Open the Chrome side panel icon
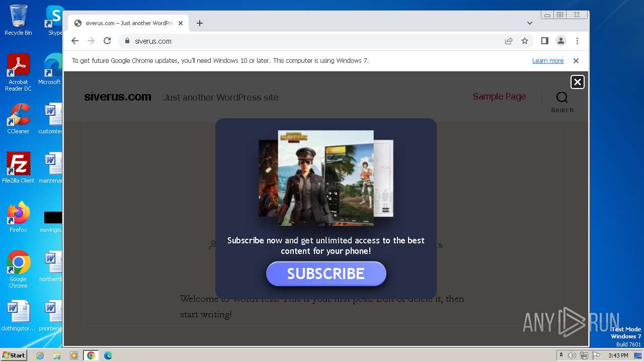Screen dimensions: 644x362 pos(544,41)
